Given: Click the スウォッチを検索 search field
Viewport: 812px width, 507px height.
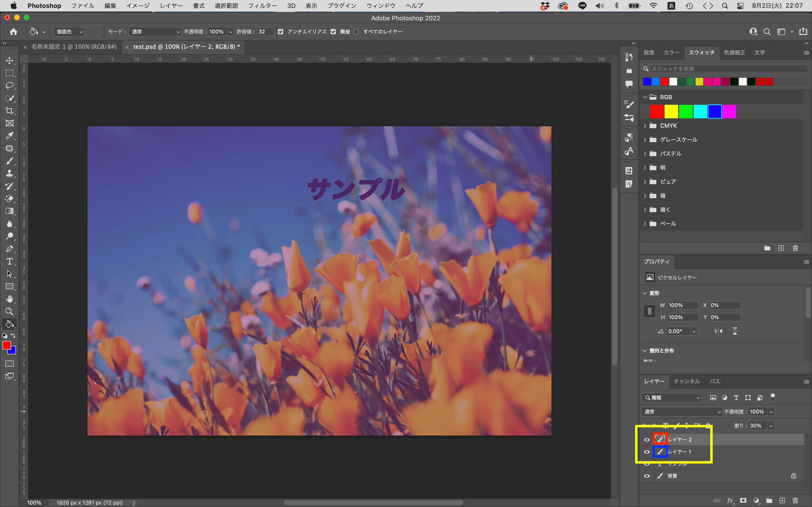Looking at the screenshot, I should click(x=728, y=69).
